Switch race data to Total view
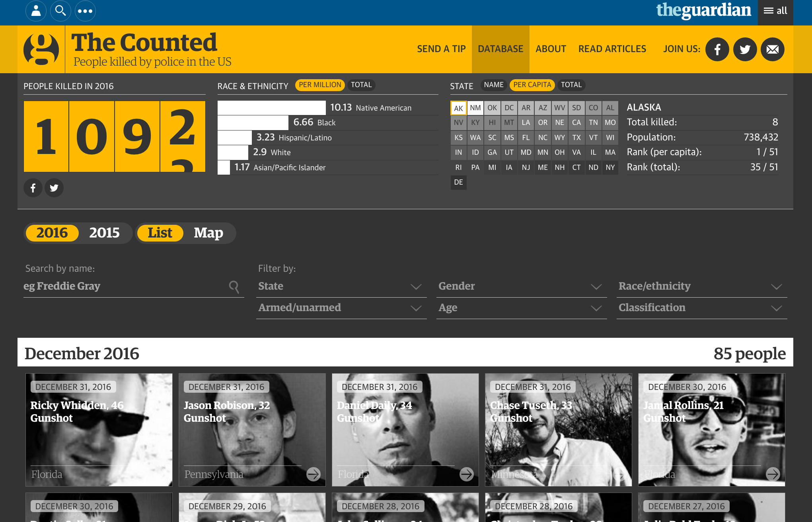The width and height of the screenshot is (812, 522). tap(361, 85)
